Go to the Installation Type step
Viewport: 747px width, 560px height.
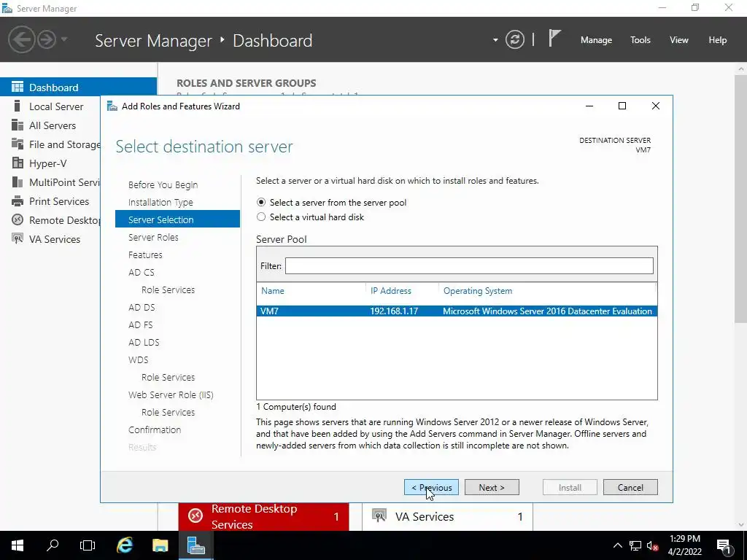click(160, 203)
